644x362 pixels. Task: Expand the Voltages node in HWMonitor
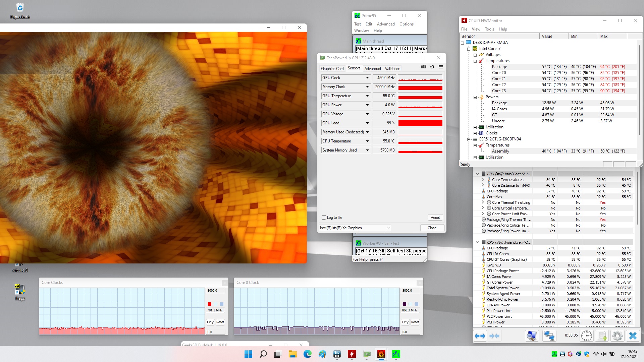pos(475,55)
